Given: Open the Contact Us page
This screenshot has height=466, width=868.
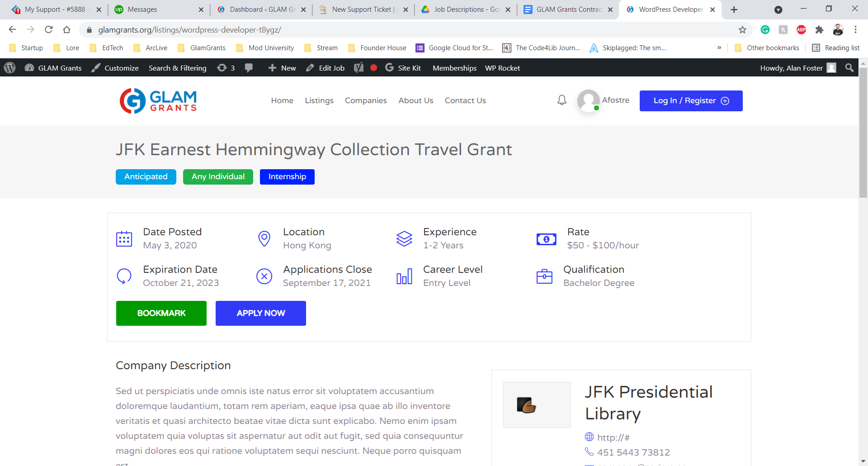Looking at the screenshot, I should tap(465, 100).
